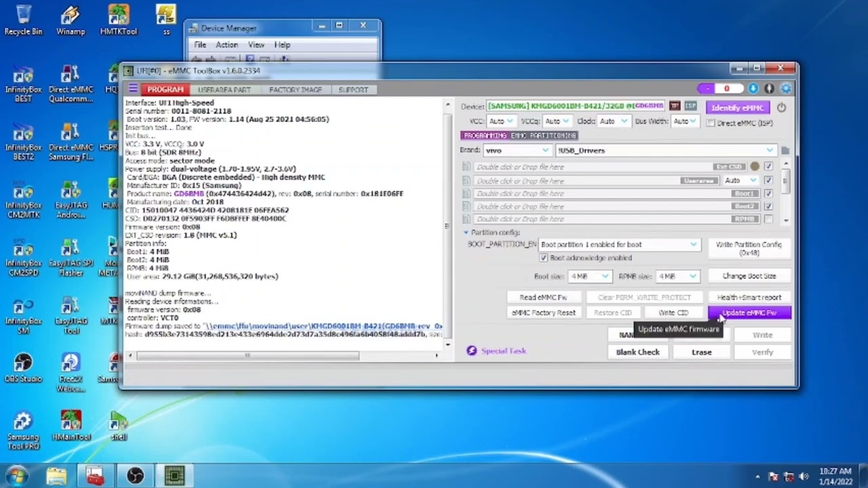Open File Explorer from the taskbar
This screenshot has width=868, height=488.
tap(56, 476)
